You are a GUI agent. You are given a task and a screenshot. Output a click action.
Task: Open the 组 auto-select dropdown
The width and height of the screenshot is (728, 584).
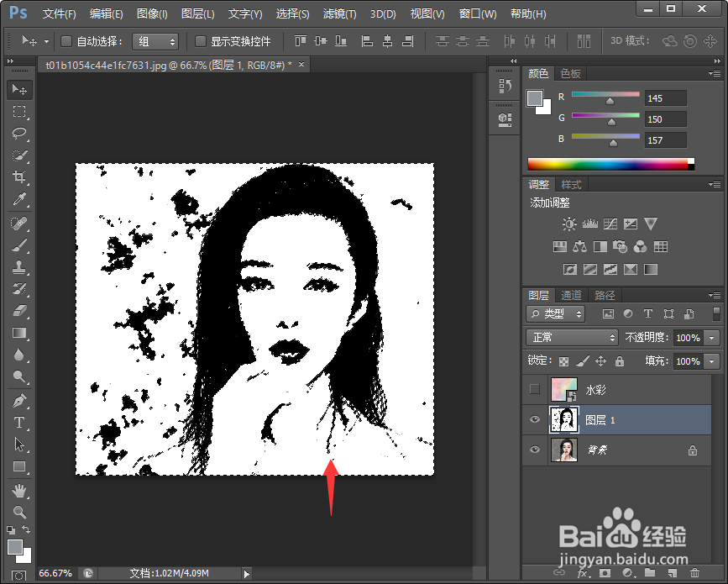[x=155, y=42]
